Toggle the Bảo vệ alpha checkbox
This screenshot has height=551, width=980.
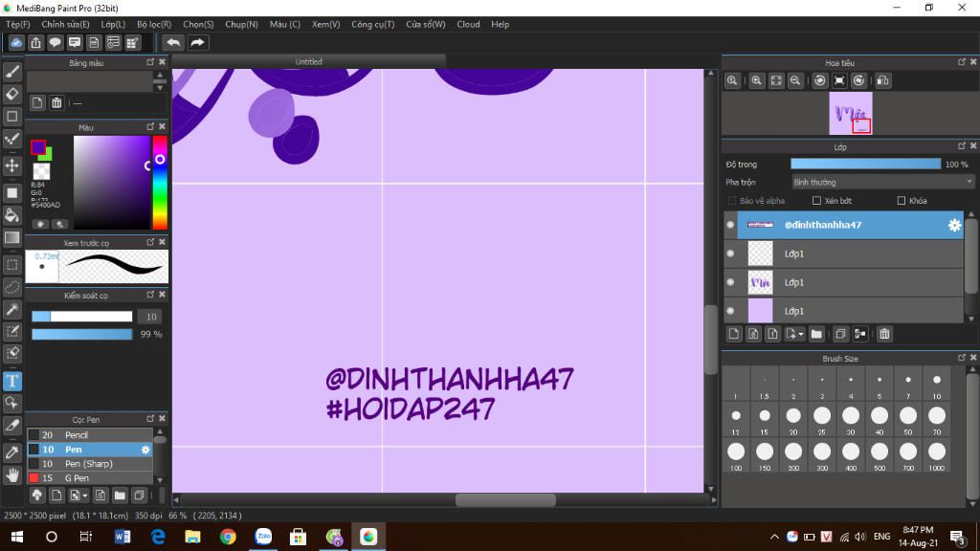click(x=732, y=201)
